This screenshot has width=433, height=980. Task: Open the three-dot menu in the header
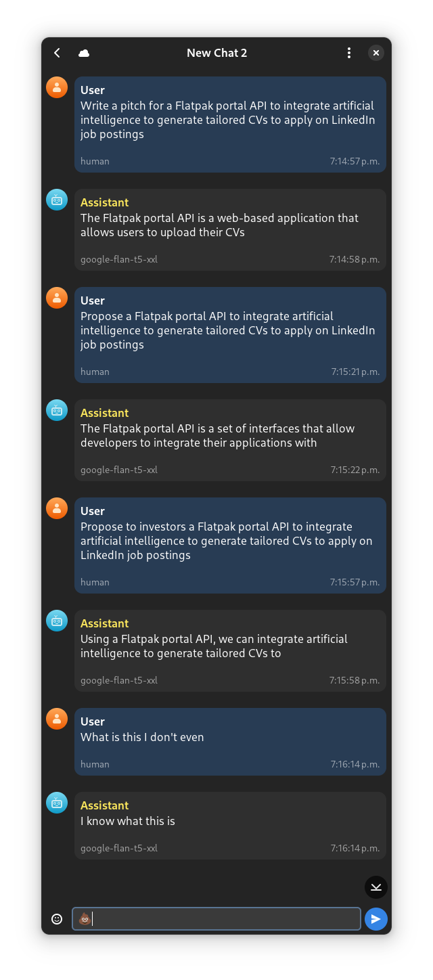(x=349, y=53)
